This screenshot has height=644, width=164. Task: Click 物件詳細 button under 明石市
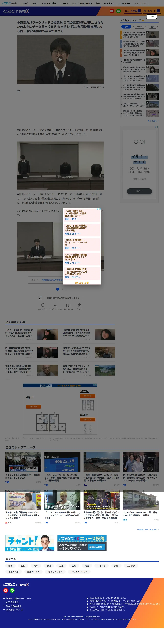point(33,407)
